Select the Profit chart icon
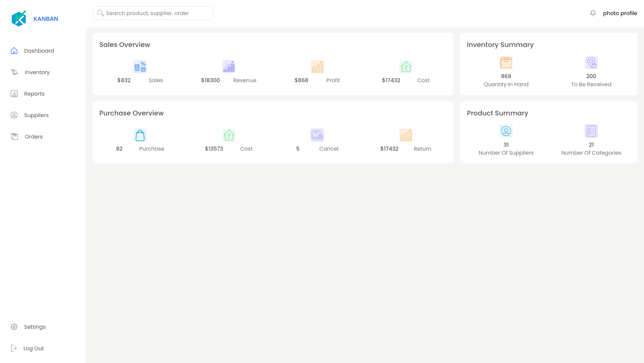644x363 pixels. point(317,66)
